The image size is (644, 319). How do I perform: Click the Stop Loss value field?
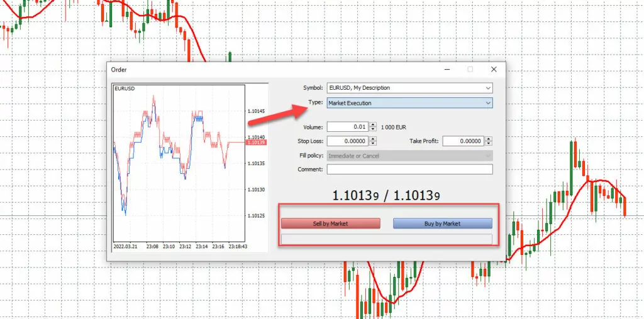348,141
